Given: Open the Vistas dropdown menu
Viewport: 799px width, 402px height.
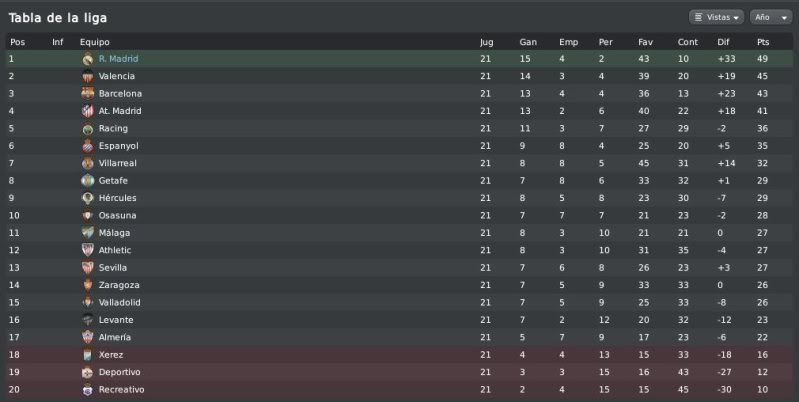Looking at the screenshot, I should tap(716, 17).
